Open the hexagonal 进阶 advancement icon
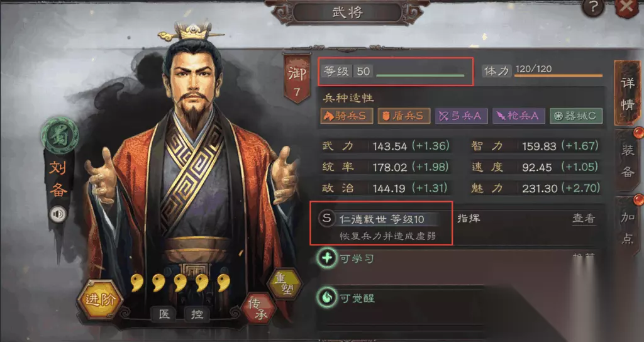The width and height of the screenshot is (644, 342). point(100,300)
